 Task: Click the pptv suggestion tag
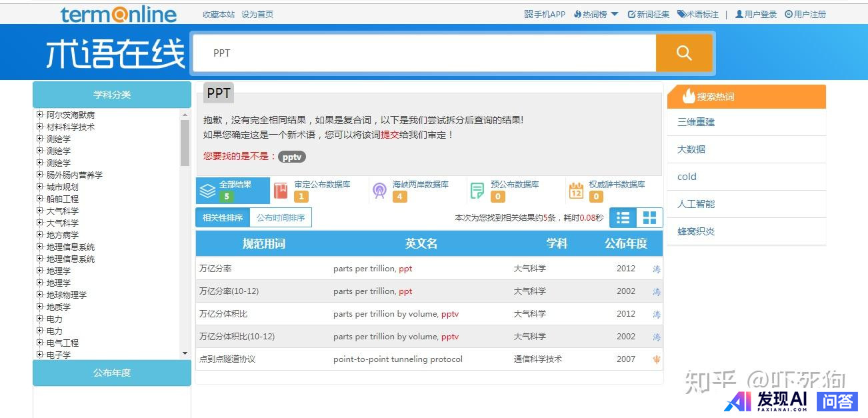(x=292, y=157)
